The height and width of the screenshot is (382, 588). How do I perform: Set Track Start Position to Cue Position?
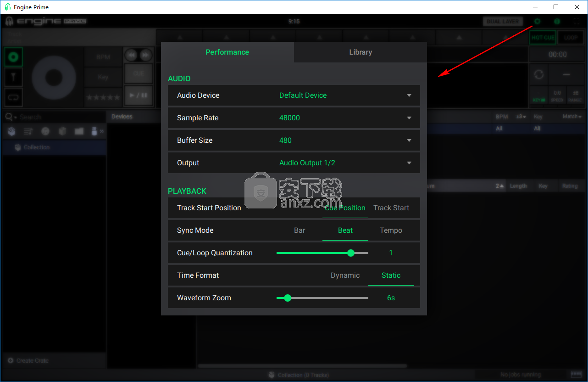(x=345, y=208)
